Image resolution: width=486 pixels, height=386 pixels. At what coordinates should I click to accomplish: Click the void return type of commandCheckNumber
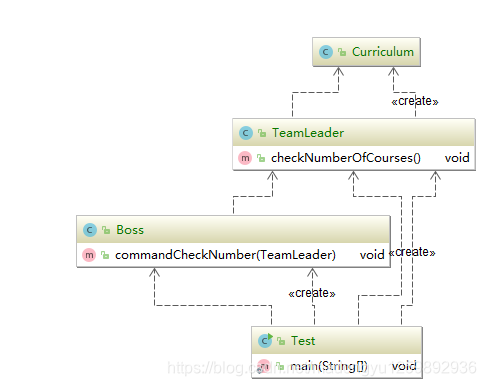coord(372,255)
